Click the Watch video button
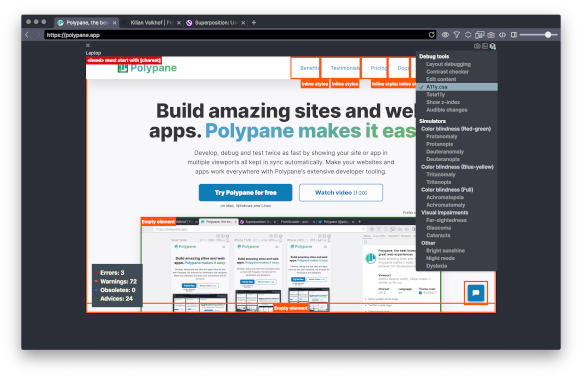Image resolution: width=582 pixels, height=378 pixels. 341,193
